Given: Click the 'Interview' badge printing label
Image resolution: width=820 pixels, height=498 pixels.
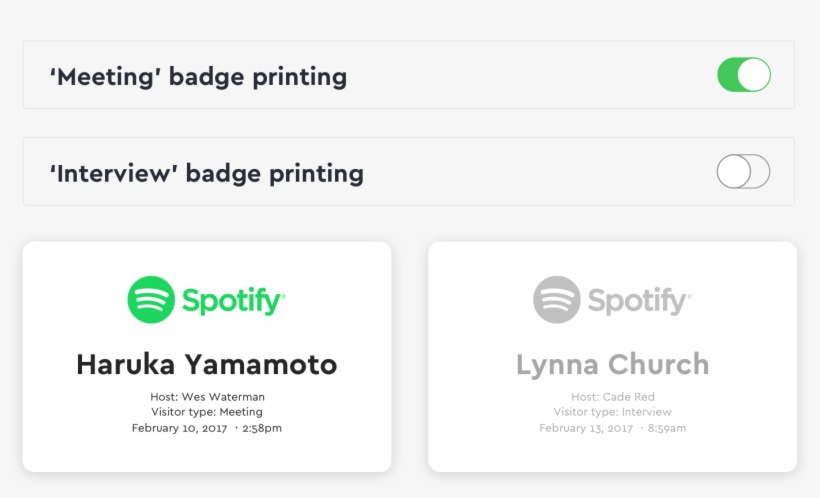Looking at the screenshot, I should pyautogui.click(x=206, y=173).
